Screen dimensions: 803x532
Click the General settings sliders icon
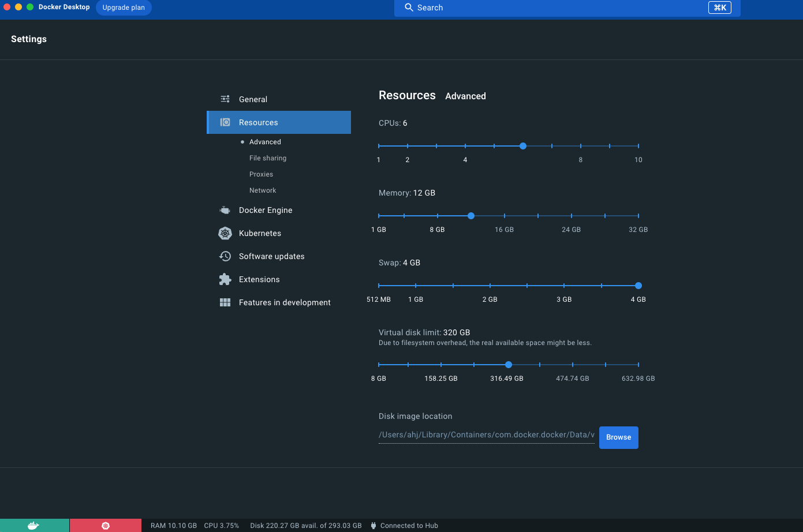point(225,99)
